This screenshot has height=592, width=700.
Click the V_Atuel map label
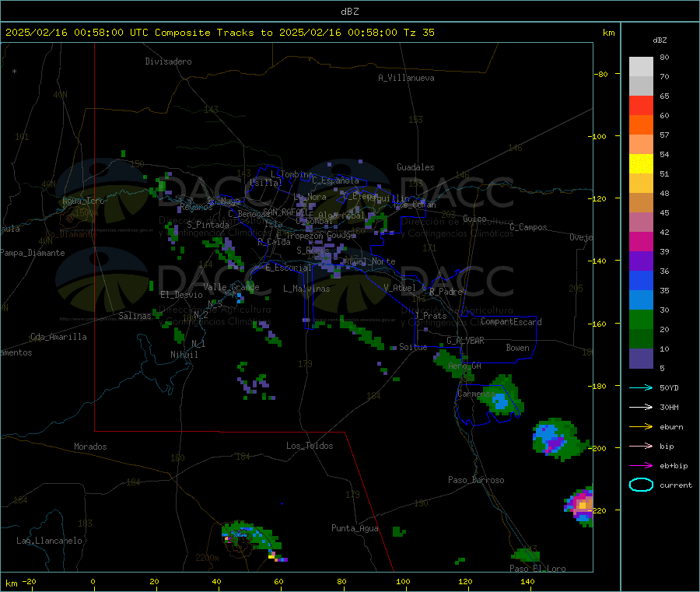coord(400,288)
